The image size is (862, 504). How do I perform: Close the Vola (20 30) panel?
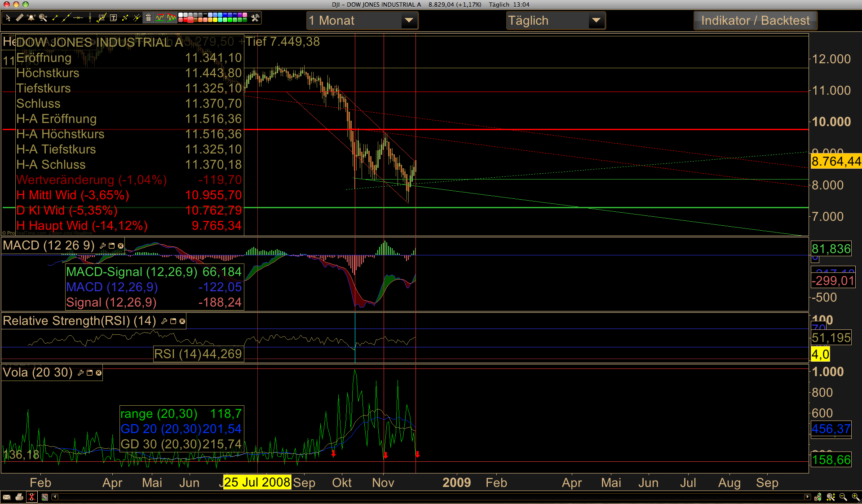pos(98,373)
